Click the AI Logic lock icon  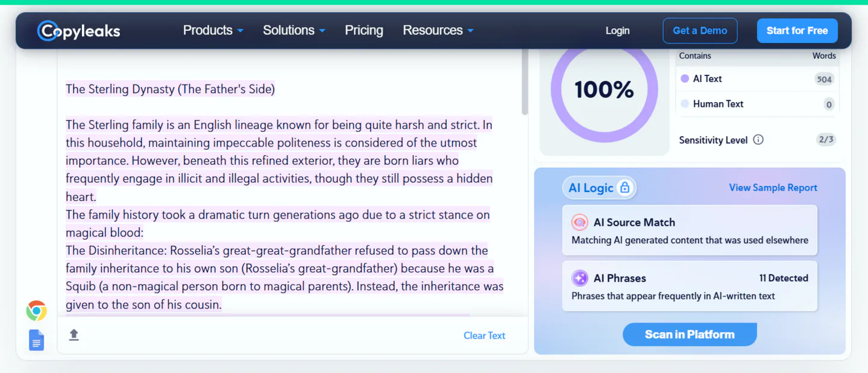[x=625, y=188]
